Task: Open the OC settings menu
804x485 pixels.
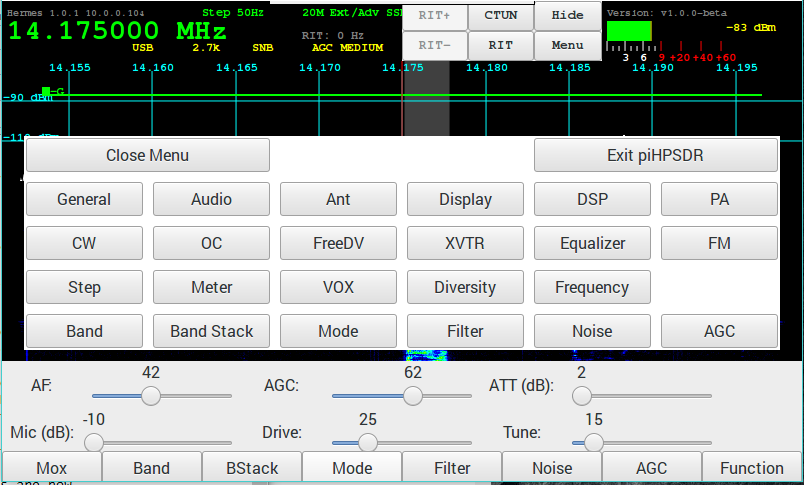Action: click(x=211, y=243)
